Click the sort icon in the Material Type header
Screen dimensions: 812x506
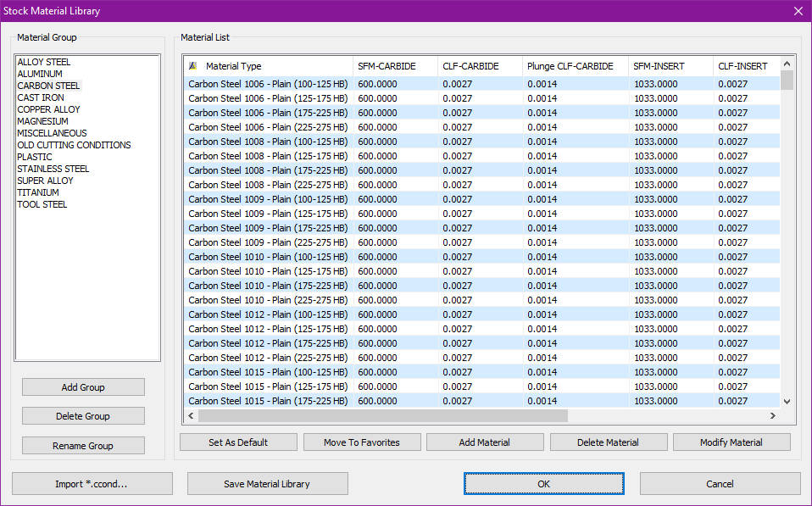[x=193, y=65]
